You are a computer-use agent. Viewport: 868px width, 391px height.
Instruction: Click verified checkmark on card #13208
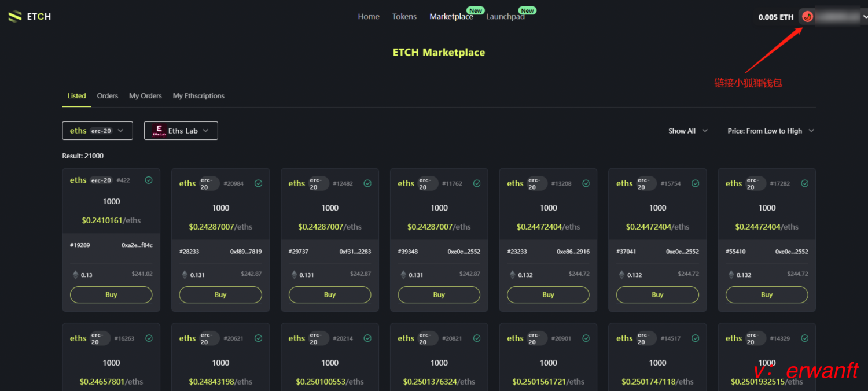[586, 183]
